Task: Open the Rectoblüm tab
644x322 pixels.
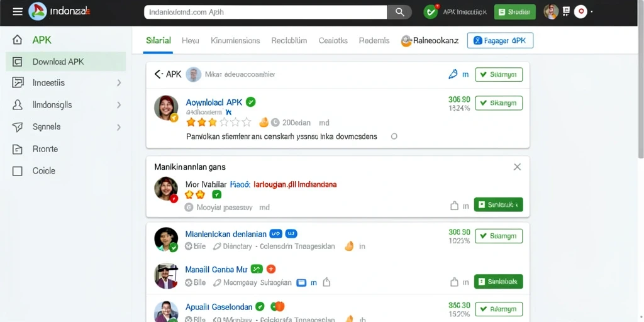Action: pyautogui.click(x=289, y=40)
